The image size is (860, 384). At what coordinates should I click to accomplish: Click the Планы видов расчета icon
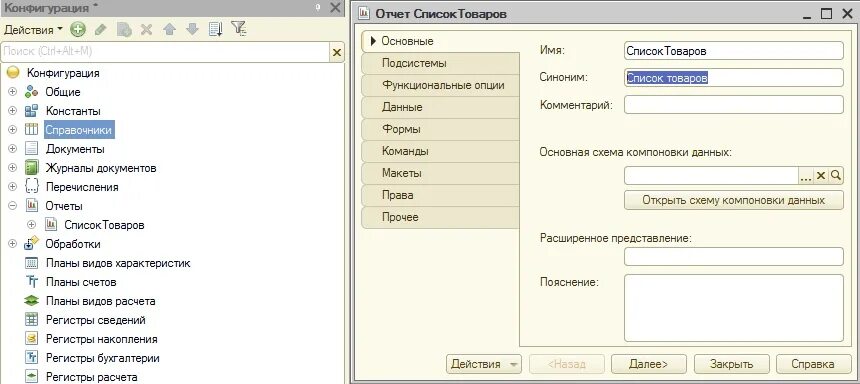[x=31, y=301]
